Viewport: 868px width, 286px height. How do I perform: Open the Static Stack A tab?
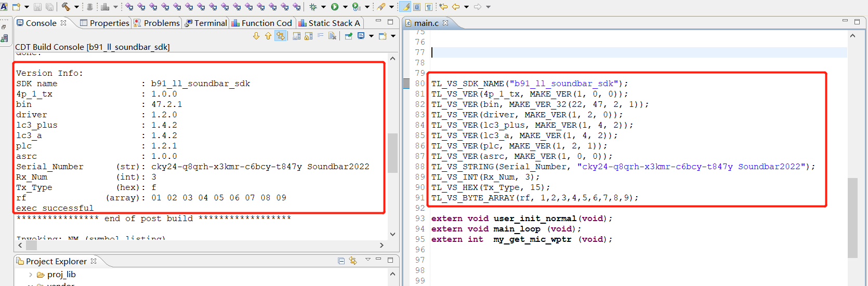(x=329, y=23)
